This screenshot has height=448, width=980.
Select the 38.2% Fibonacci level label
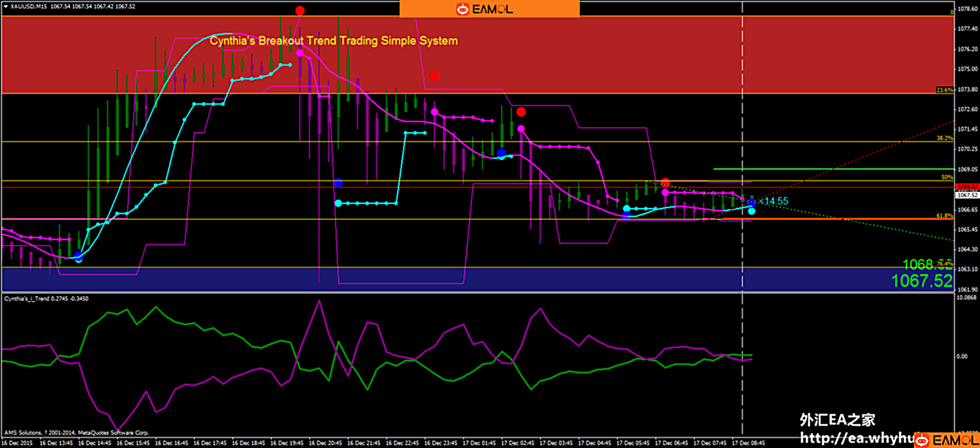tap(944, 138)
